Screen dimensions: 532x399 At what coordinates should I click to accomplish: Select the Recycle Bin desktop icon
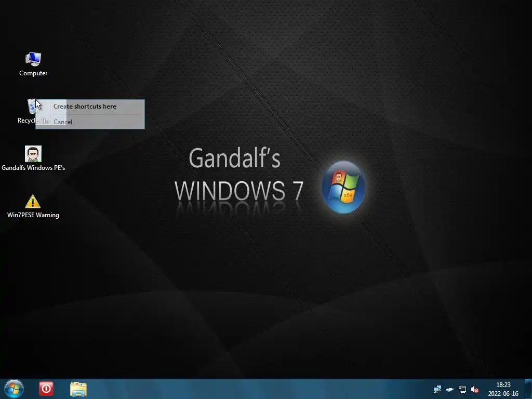click(33, 111)
